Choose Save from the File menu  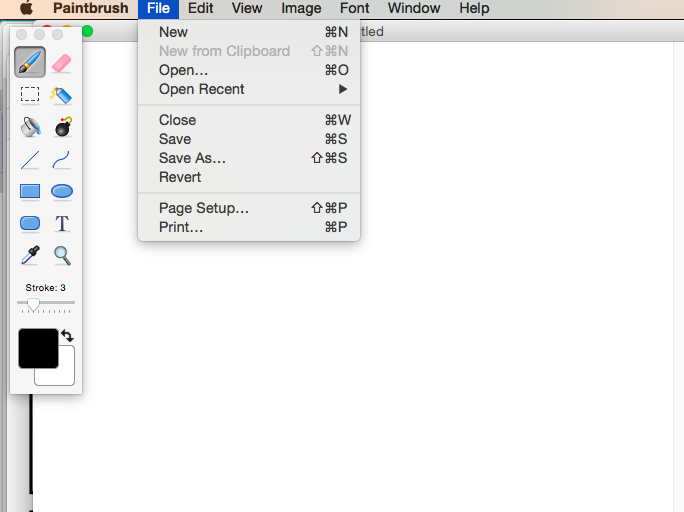click(249, 139)
